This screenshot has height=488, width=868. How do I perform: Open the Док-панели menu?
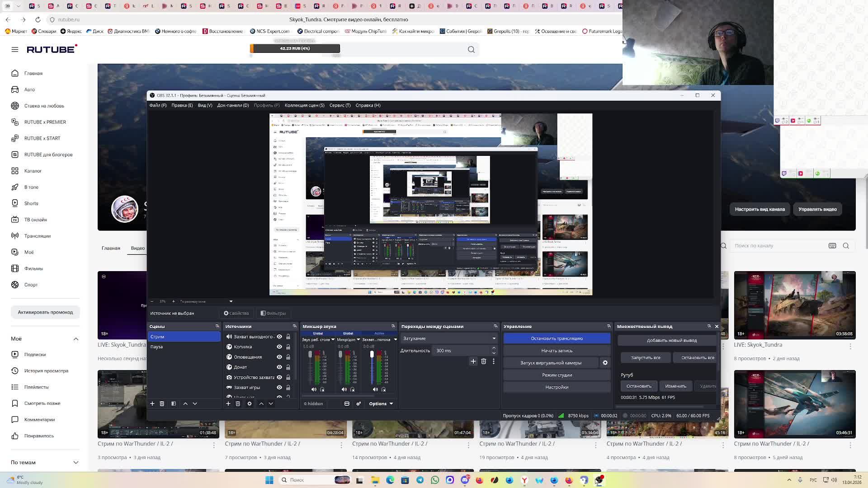coord(232,105)
